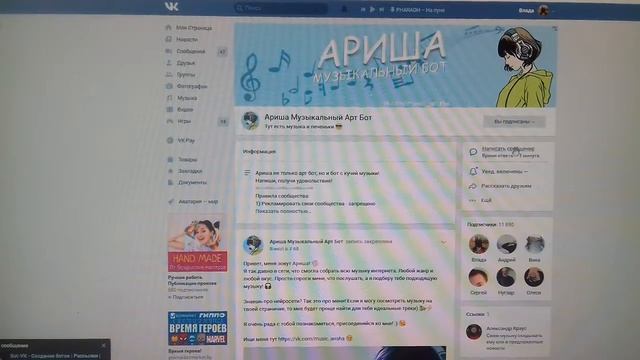Click the note icon beside Музыка
The width and height of the screenshot is (640, 360).
[x=169, y=98]
